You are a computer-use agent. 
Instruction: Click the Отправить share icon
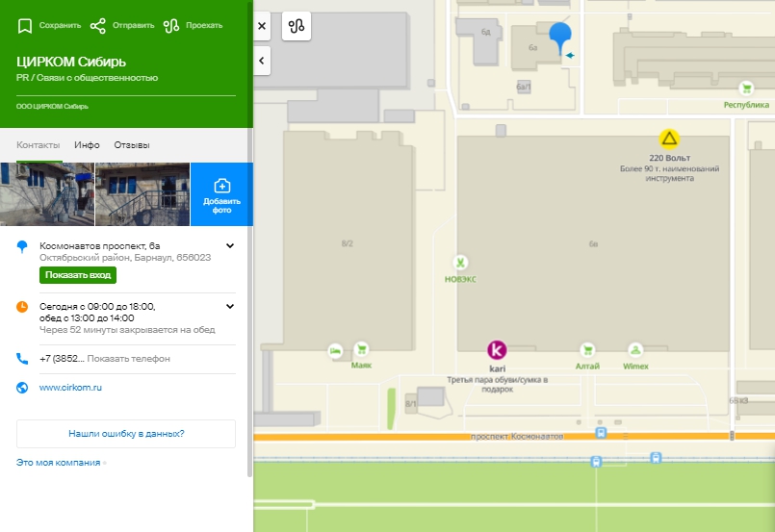tap(98, 26)
